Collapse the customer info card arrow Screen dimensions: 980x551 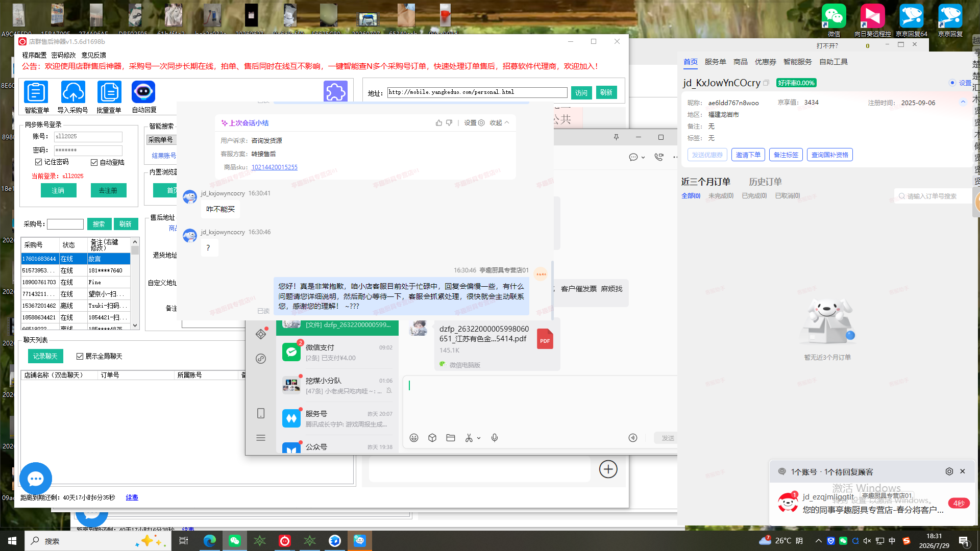pos(963,102)
